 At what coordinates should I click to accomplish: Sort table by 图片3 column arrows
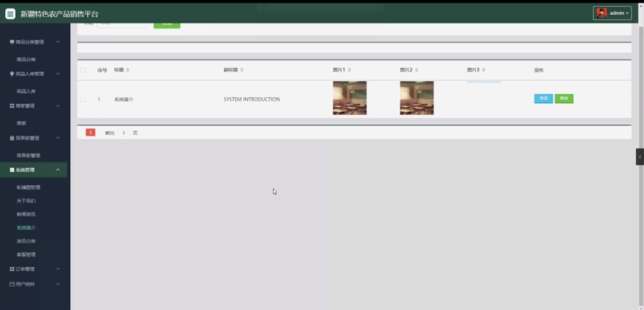click(483, 70)
